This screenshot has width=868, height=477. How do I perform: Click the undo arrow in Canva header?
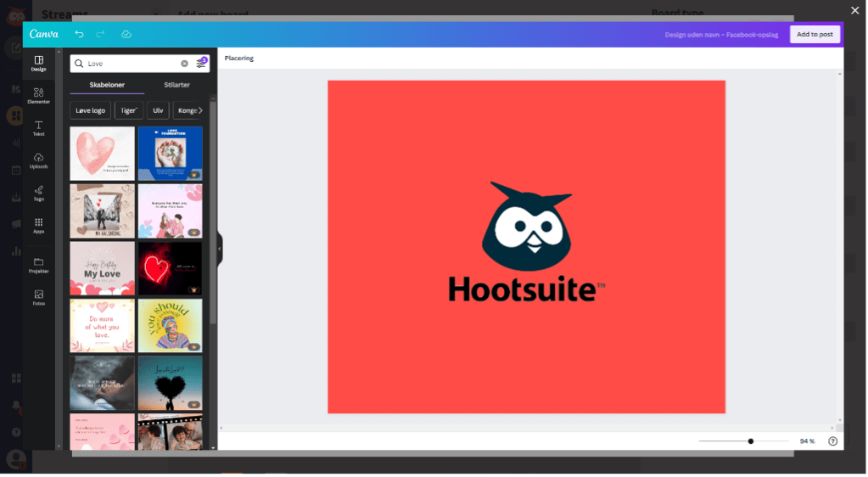[79, 34]
